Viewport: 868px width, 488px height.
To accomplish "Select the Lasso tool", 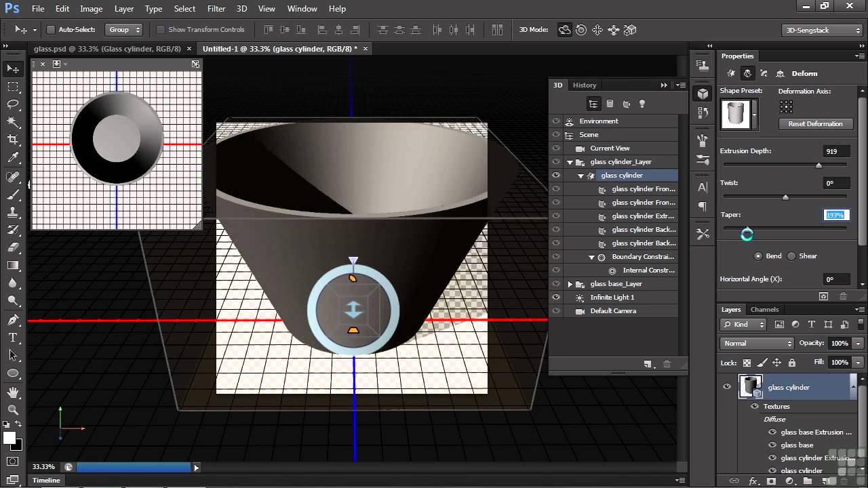I will pyautogui.click(x=13, y=104).
